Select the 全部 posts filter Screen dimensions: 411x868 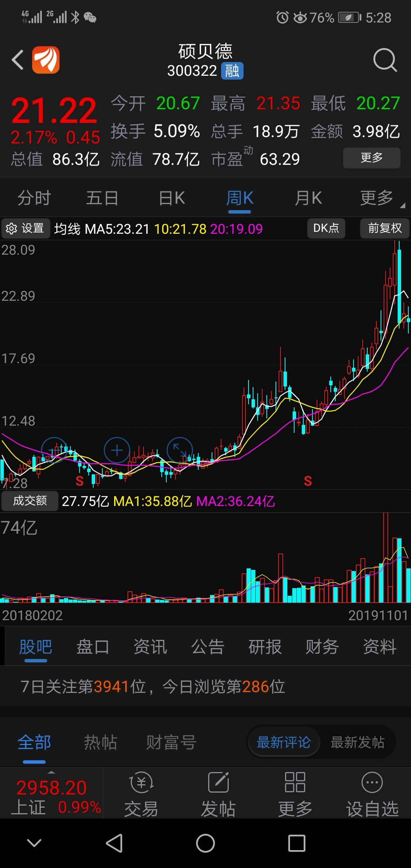tap(34, 742)
